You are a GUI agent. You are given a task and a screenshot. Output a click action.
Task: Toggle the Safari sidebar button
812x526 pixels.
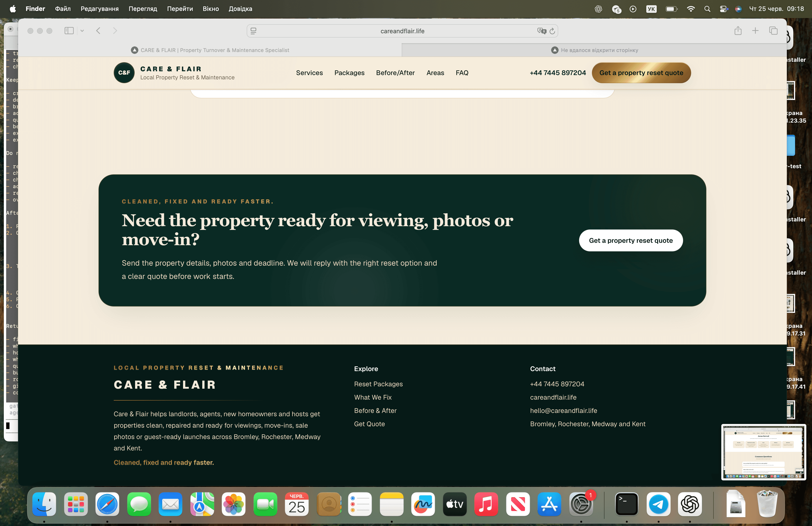[69, 31]
